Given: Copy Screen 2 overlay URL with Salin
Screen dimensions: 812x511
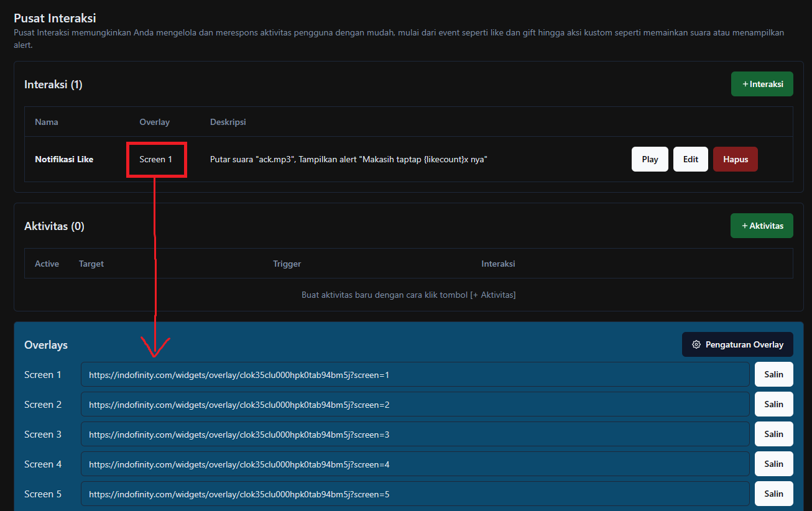Looking at the screenshot, I should click(773, 404).
